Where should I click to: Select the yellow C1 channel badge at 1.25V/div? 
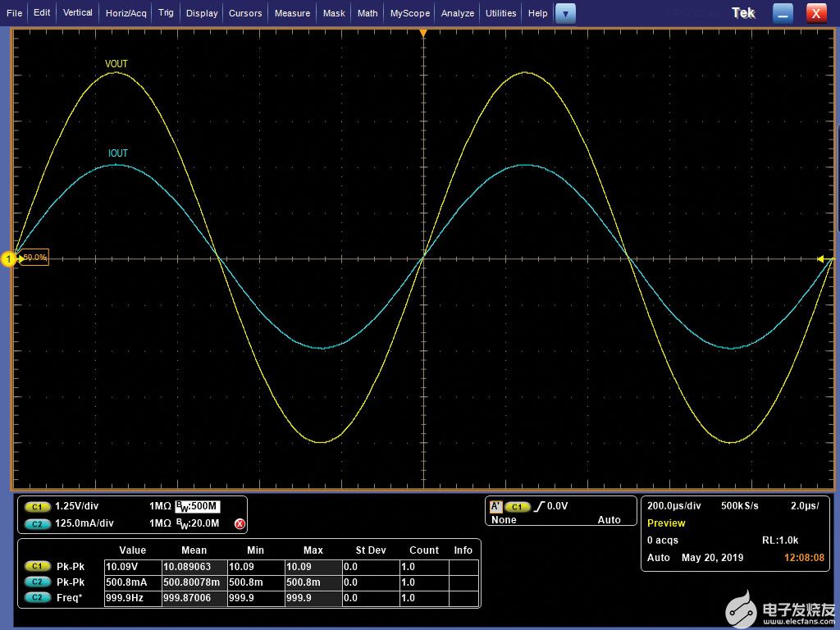(x=38, y=506)
